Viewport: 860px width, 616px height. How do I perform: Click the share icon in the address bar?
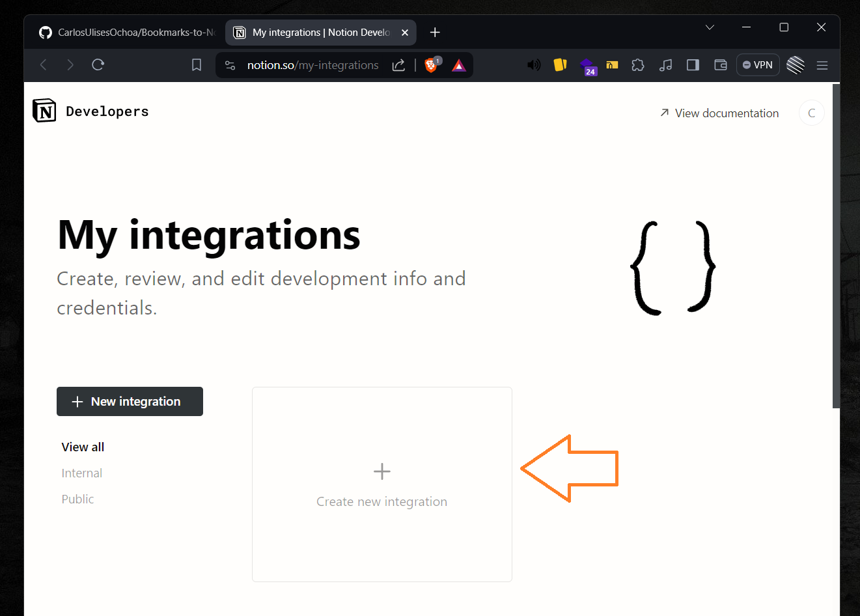point(398,65)
